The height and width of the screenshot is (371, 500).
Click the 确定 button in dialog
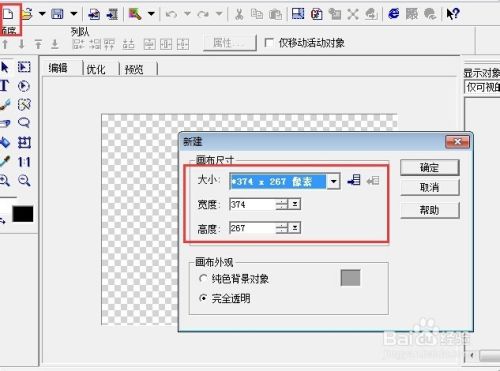429,167
